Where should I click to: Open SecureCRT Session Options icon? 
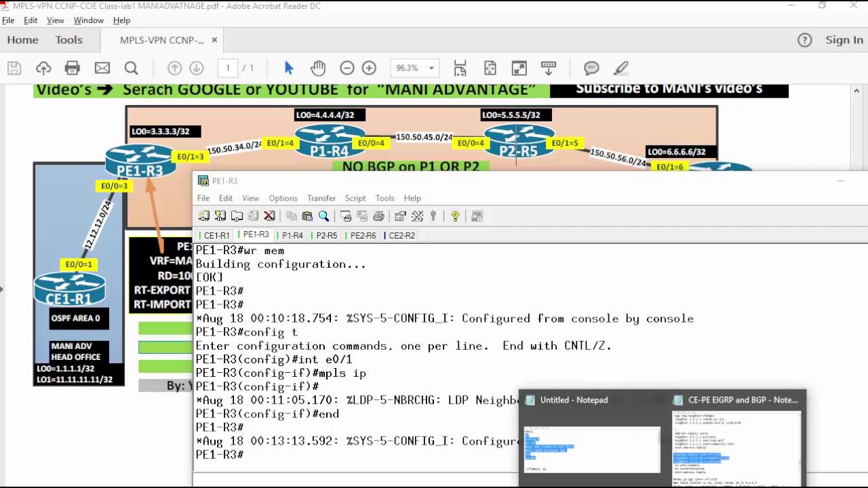pos(400,216)
